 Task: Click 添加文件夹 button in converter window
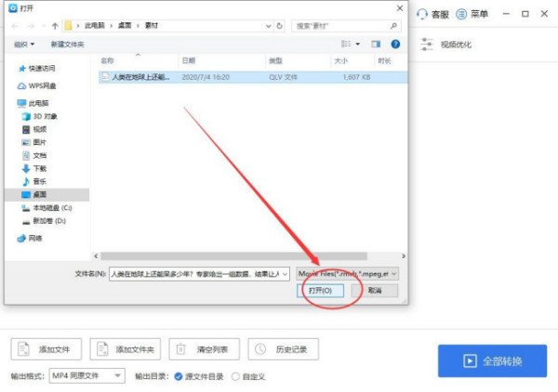point(126,349)
